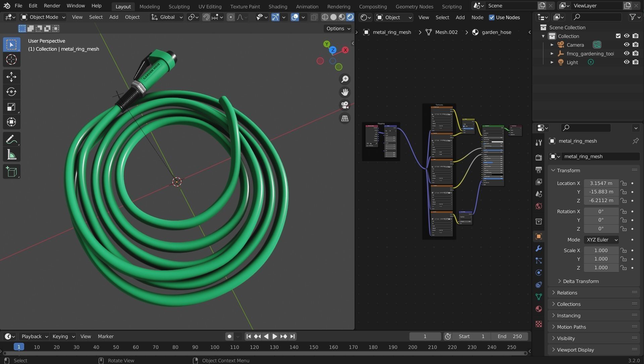The width and height of the screenshot is (644, 364).
Task: Open the Modifier properties wrench tab
Action: (x=539, y=248)
